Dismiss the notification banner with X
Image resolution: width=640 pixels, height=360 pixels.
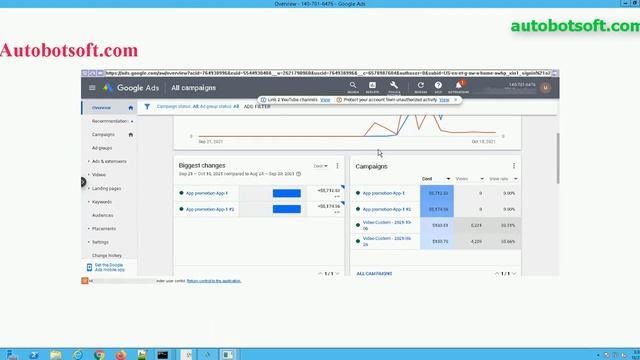pos(456,100)
